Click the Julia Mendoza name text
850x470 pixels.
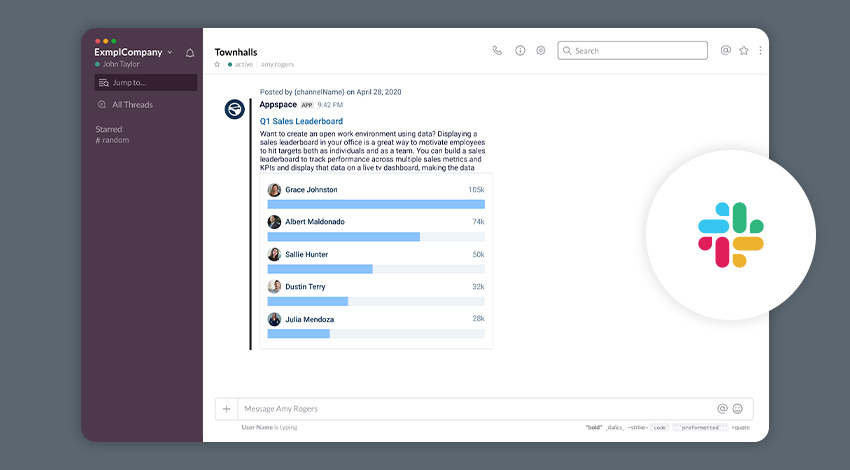point(310,319)
